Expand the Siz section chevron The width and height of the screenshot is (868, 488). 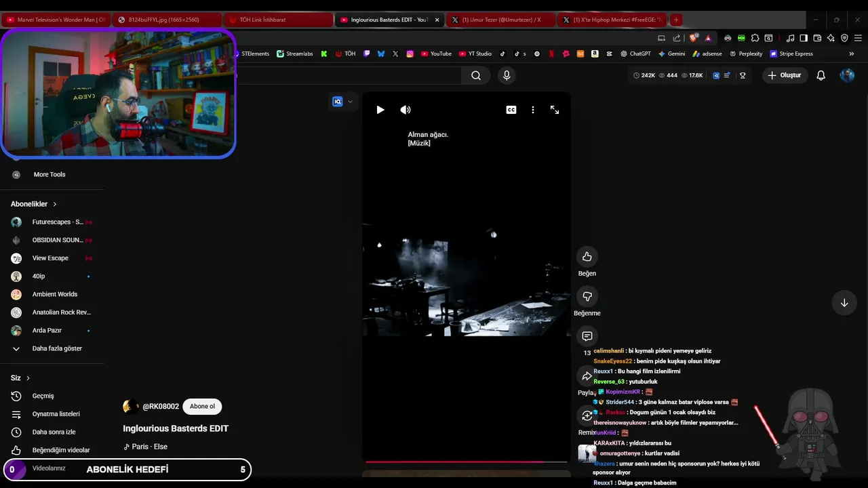[x=28, y=378]
